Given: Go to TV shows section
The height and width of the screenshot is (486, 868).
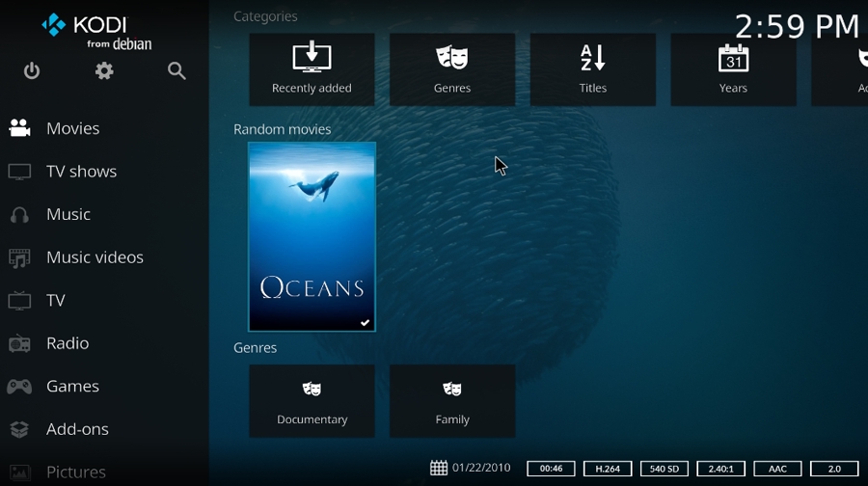Looking at the screenshot, I should 81,172.
